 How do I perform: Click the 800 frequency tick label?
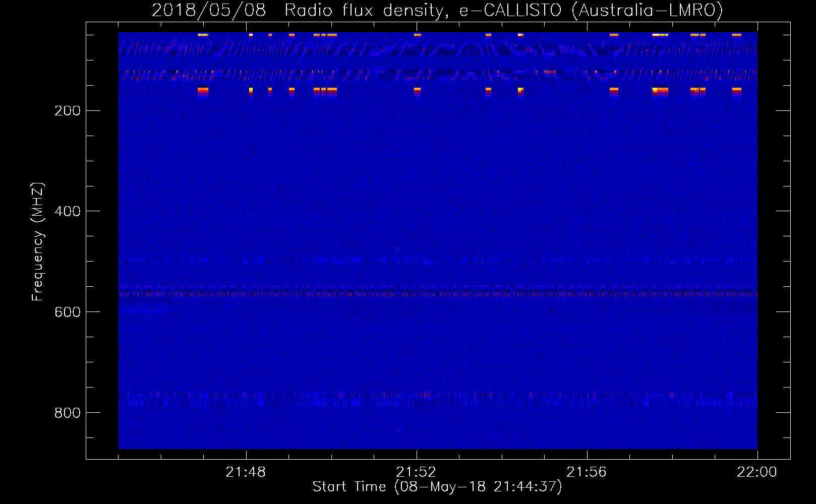click(68, 413)
